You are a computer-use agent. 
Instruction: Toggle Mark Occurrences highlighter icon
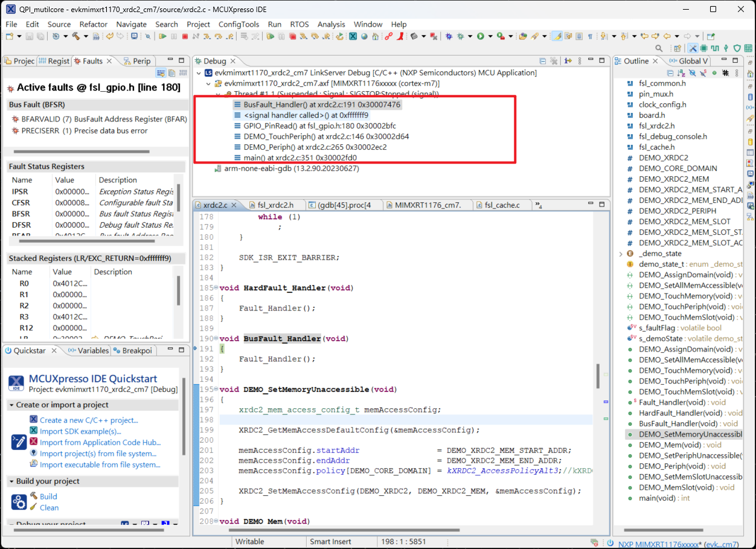(557, 36)
